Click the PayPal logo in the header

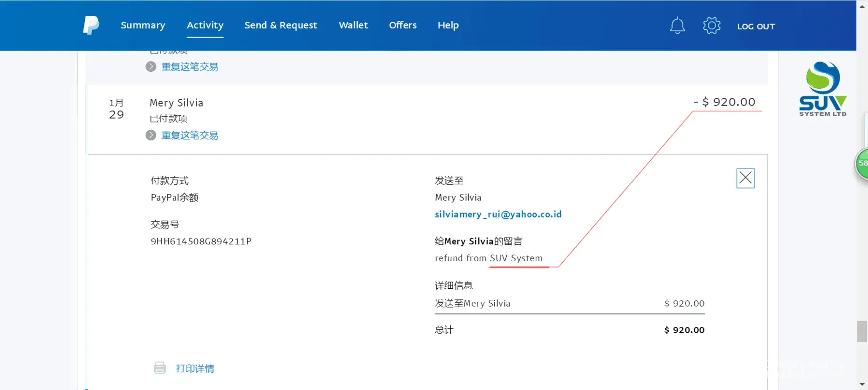91,25
